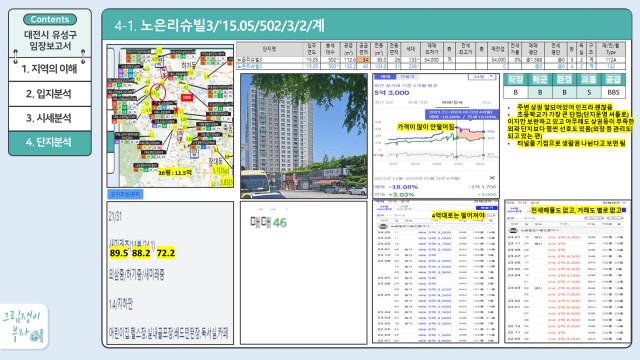Select the '3. 시세분석' sidebar item
This screenshot has width=640, height=360.
(50, 118)
